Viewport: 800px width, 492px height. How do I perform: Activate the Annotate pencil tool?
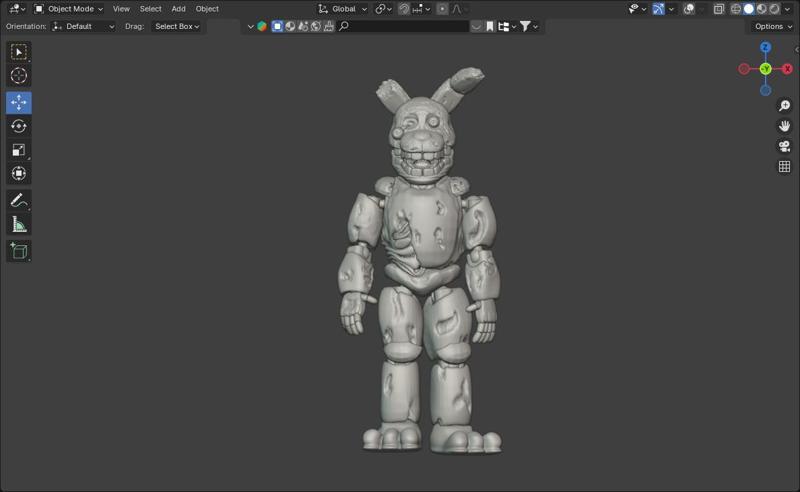pyautogui.click(x=18, y=200)
